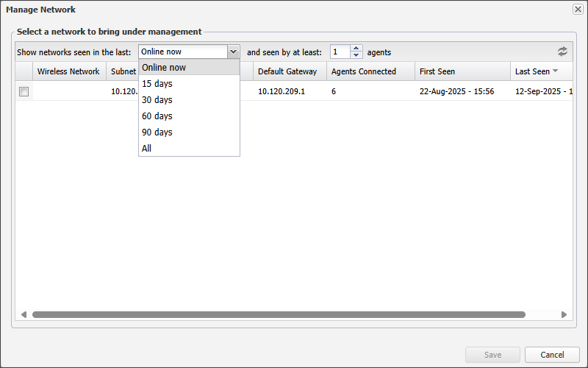Sort by Agents Connected column header
The height and width of the screenshot is (368, 588).
coord(364,71)
